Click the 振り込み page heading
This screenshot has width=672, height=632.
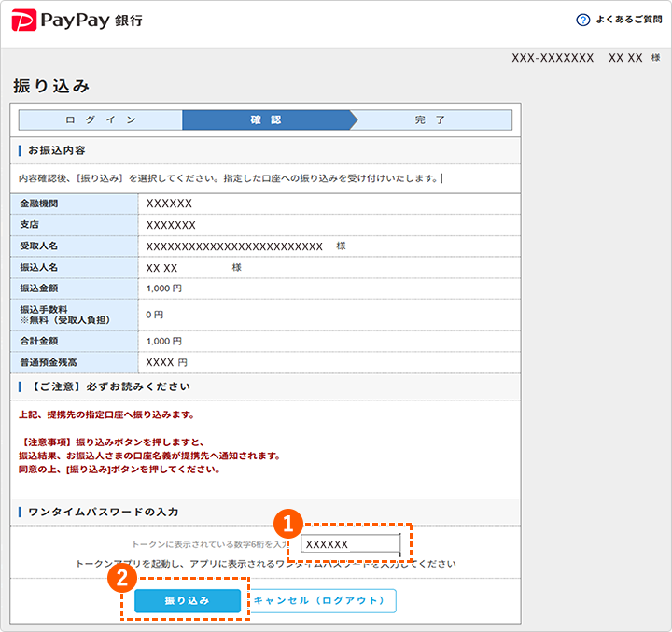pyautogui.click(x=51, y=86)
